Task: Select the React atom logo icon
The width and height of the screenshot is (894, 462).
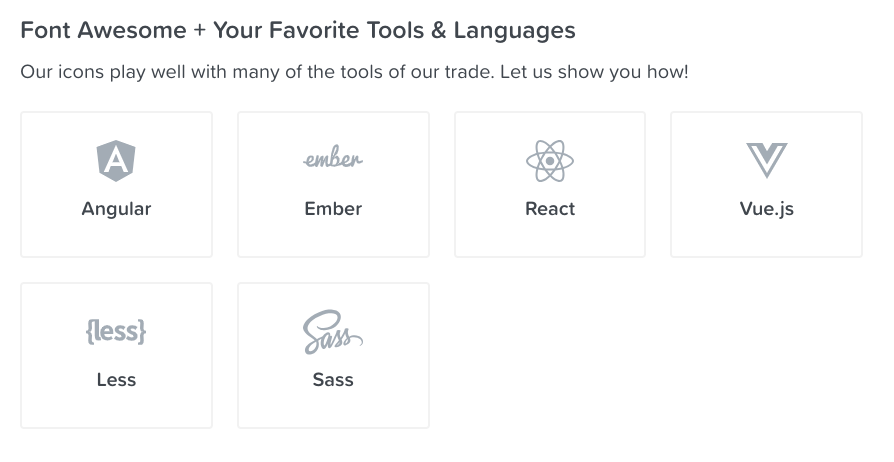Action: pos(550,161)
